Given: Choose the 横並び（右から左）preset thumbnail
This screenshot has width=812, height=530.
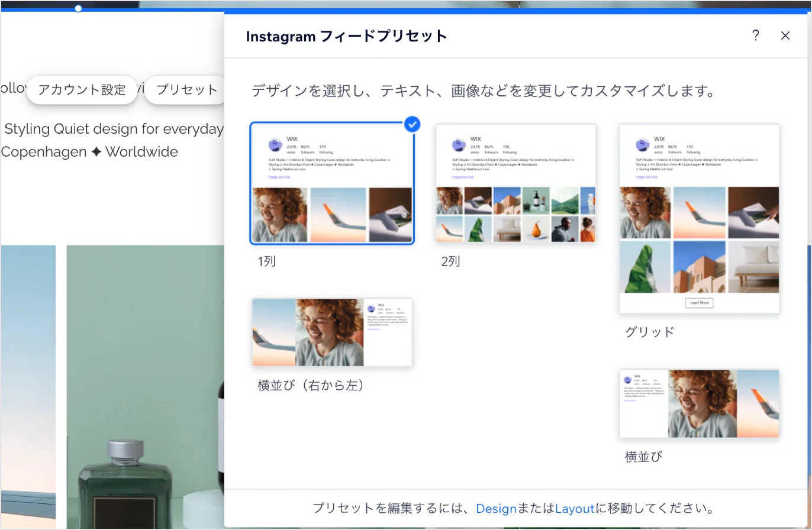Looking at the screenshot, I should click(x=332, y=332).
